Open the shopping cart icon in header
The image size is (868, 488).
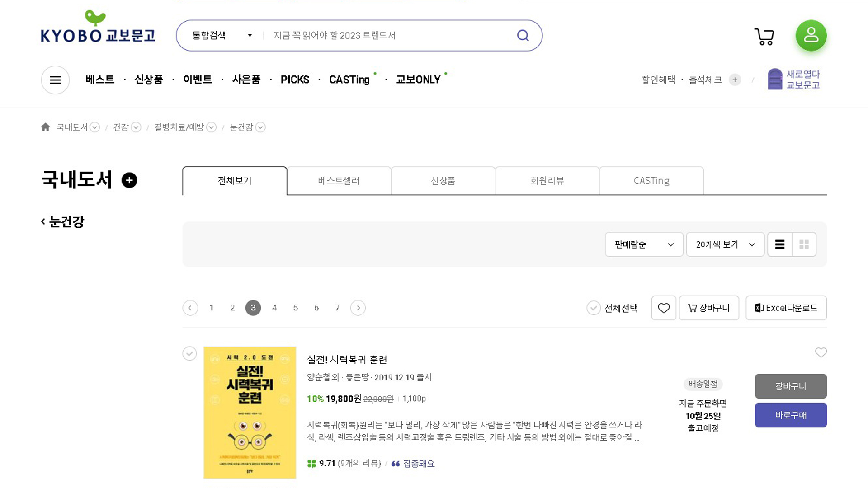click(x=764, y=36)
